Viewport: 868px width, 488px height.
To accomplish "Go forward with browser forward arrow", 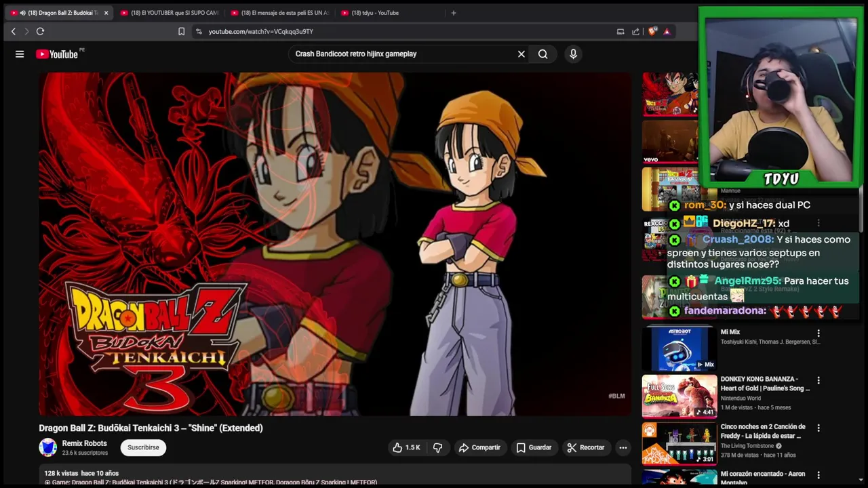I will point(26,31).
